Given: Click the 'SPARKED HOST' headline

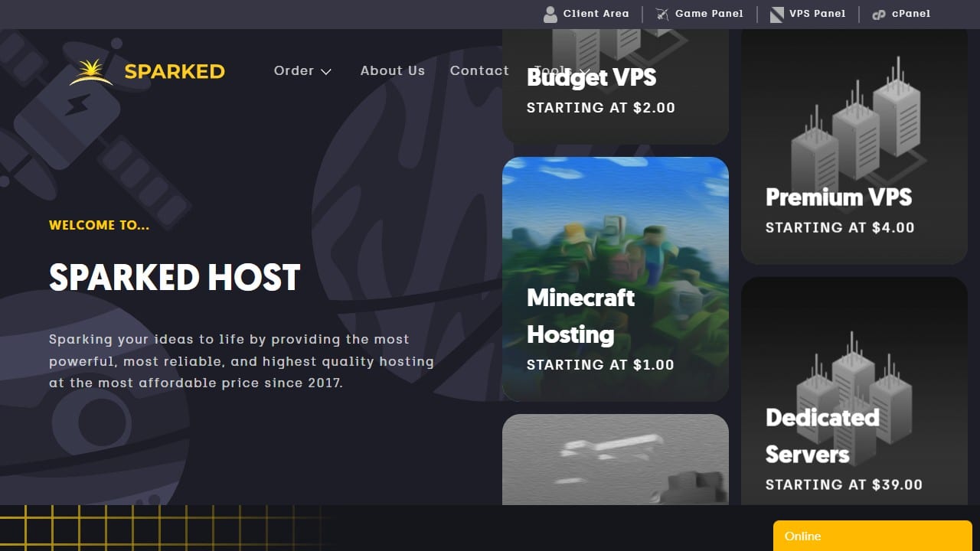Looking at the screenshot, I should tap(175, 277).
